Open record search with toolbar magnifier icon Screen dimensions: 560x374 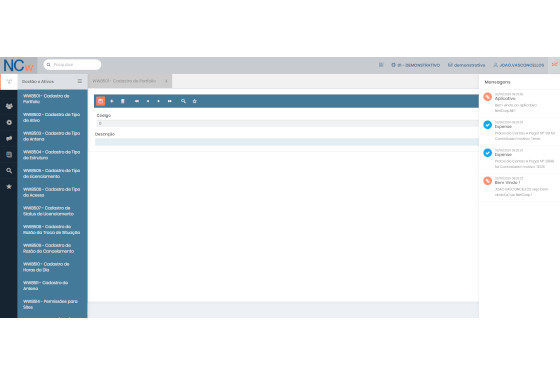click(183, 101)
